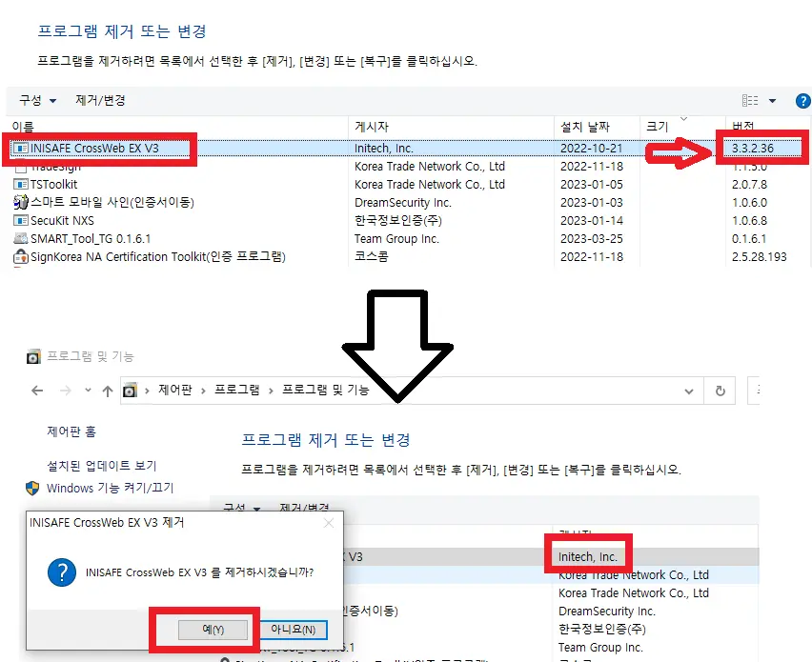Click version 2.5.28.193 cell
812x662 pixels.
[760, 257]
